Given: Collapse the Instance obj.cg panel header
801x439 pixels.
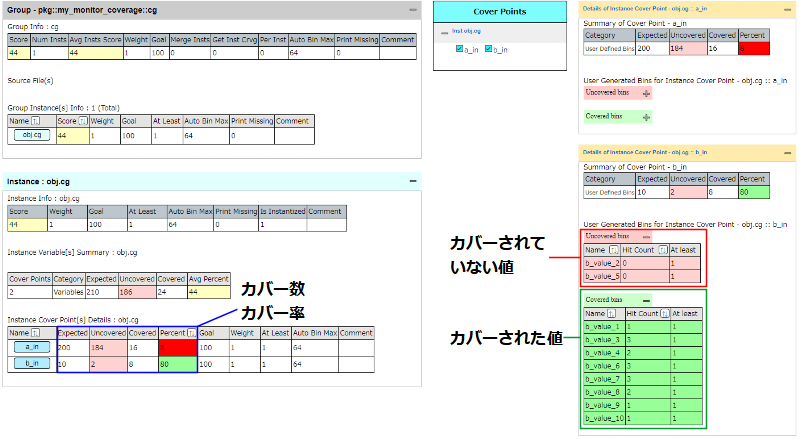Looking at the screenshot, I should click(413, 181).
